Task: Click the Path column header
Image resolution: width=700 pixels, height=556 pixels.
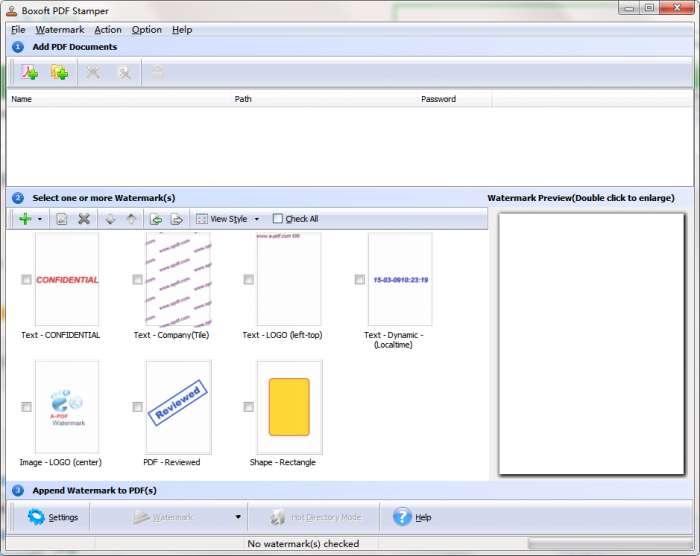Action: (x=243, y=99)
